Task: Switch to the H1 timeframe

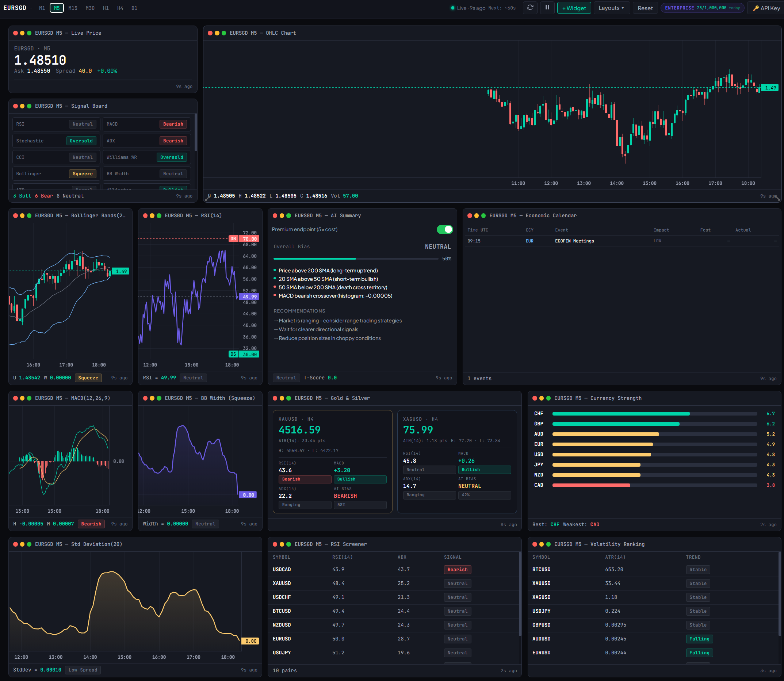Action: tap(106, 8)
